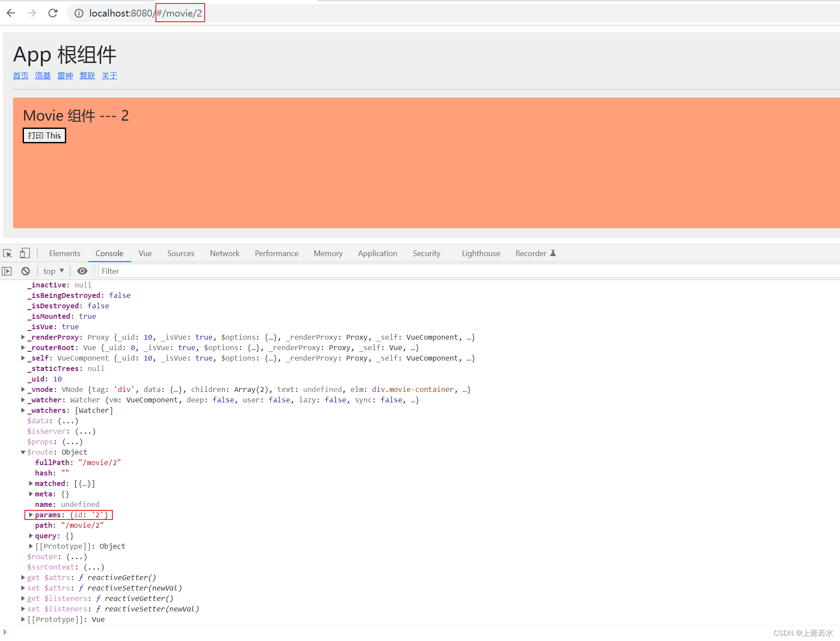Click the 首页 navigation link
Image resolution: width=840 pixels, height=641 pixels.
[21, 75]
